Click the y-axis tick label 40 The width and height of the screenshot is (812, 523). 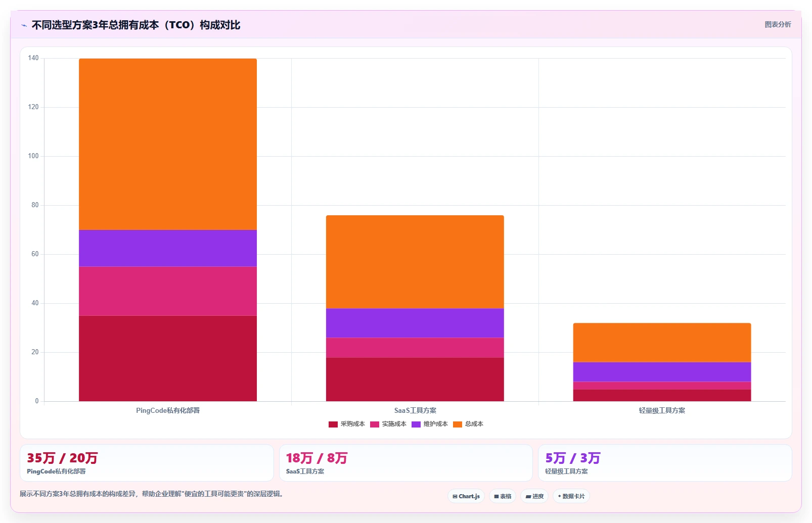tap(35, 303)
